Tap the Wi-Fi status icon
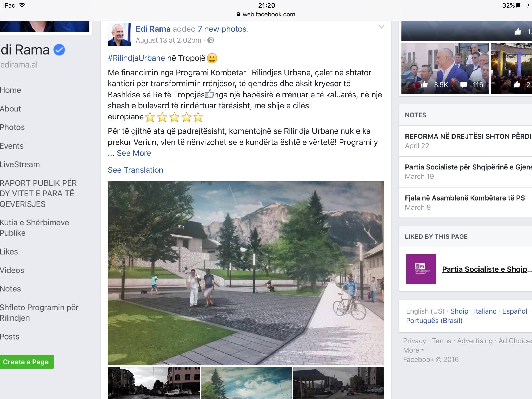The height and width of the screenshot is (399, 532). click(x=22, y=5)
